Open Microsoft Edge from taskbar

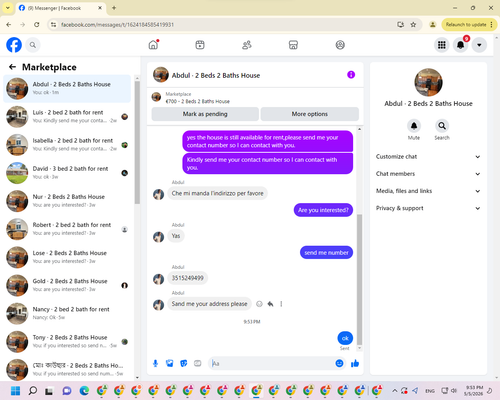pos(84,390)
